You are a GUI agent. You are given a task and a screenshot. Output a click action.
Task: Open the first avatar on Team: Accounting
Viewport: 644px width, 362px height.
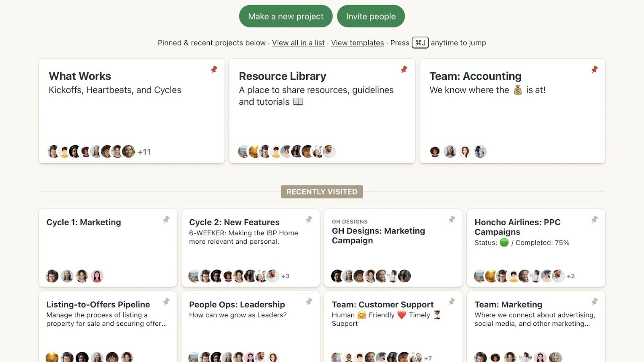click(435, 152)
